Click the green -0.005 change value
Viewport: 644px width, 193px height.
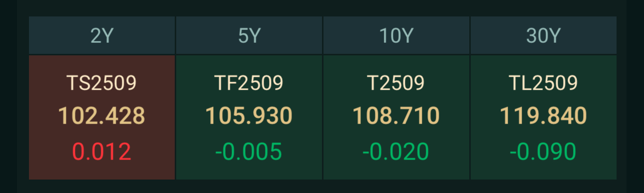(x=249, y=152)
